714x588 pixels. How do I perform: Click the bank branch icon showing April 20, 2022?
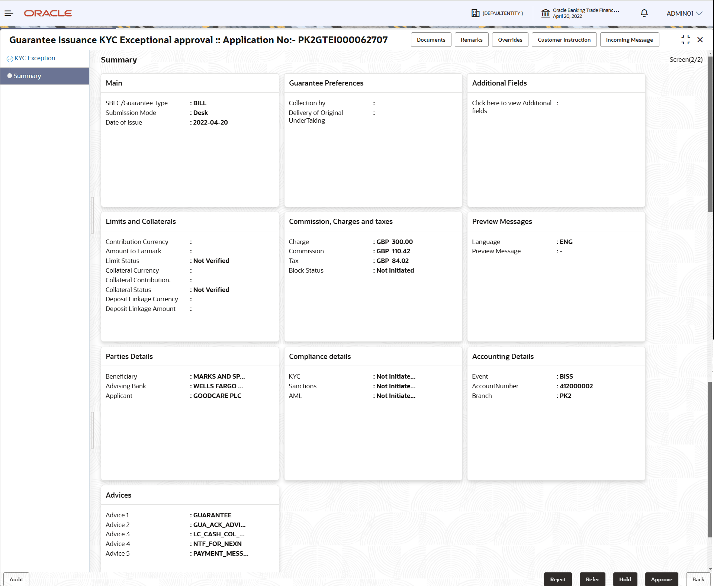(546, 13)
